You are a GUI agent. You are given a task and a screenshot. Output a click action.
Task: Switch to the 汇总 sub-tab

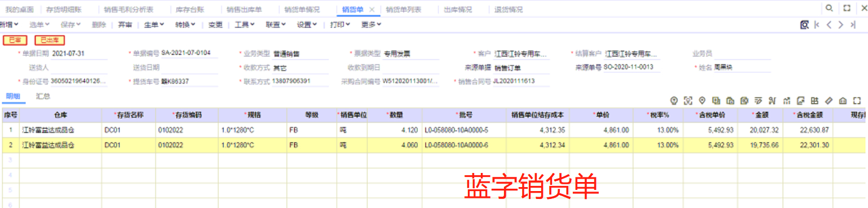(x=43, y=96)
